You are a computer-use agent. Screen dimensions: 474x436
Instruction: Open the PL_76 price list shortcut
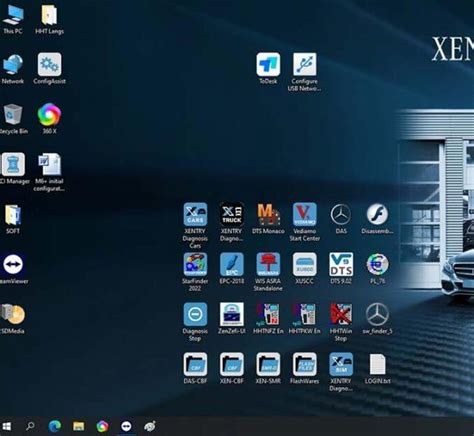(377, 269)
